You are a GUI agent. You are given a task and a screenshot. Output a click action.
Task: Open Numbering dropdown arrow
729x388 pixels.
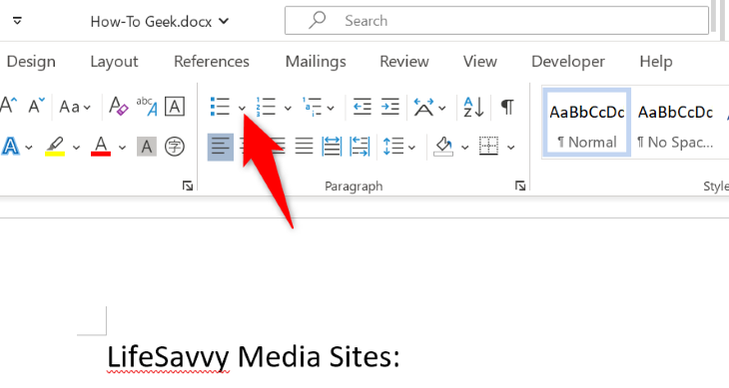point(288,108)
